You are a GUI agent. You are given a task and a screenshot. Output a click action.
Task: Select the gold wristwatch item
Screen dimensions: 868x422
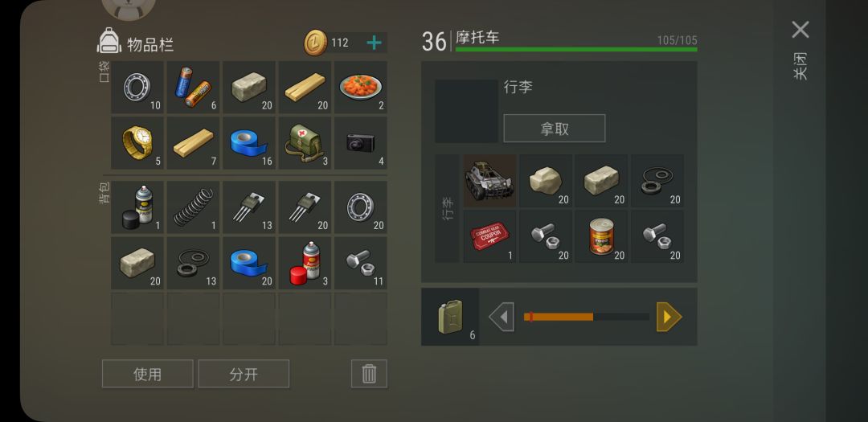pyautogui.click(x=137, y=142)
